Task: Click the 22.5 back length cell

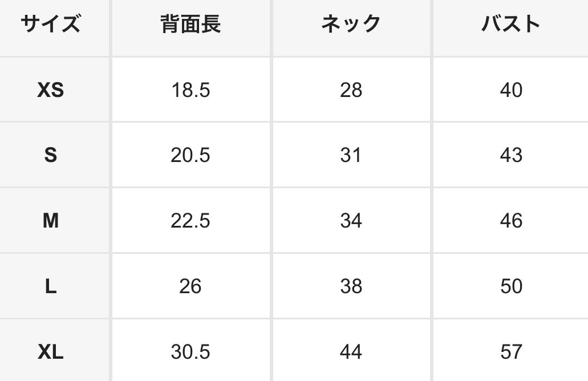Action: pyautogui.click(x=190, y=221)
